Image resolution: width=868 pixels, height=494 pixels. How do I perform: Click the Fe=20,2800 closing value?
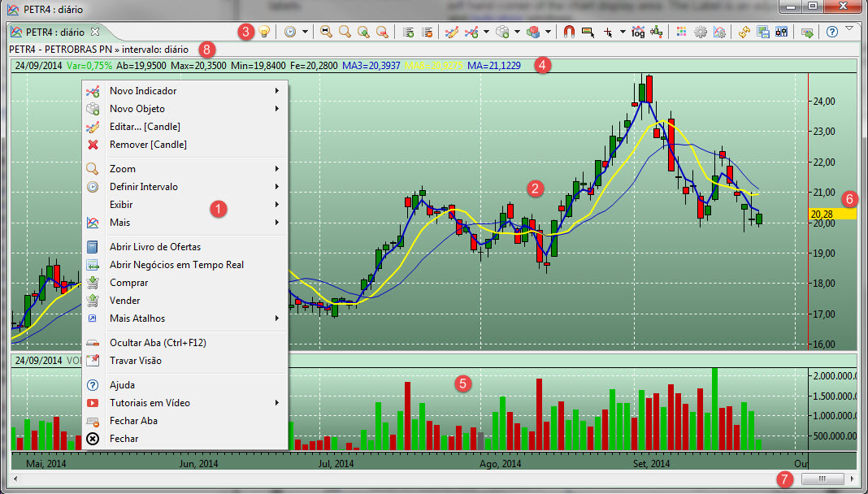pyautogui.click(x=314, y=66)
